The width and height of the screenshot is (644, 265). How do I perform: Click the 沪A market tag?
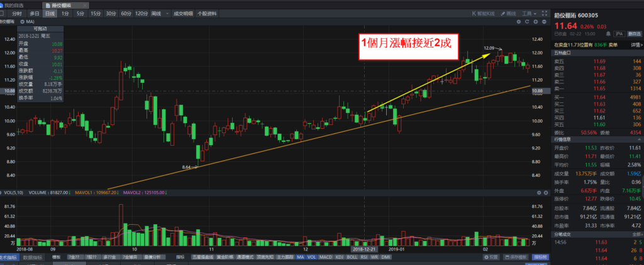pyautogui.click(x=618, y=34)
